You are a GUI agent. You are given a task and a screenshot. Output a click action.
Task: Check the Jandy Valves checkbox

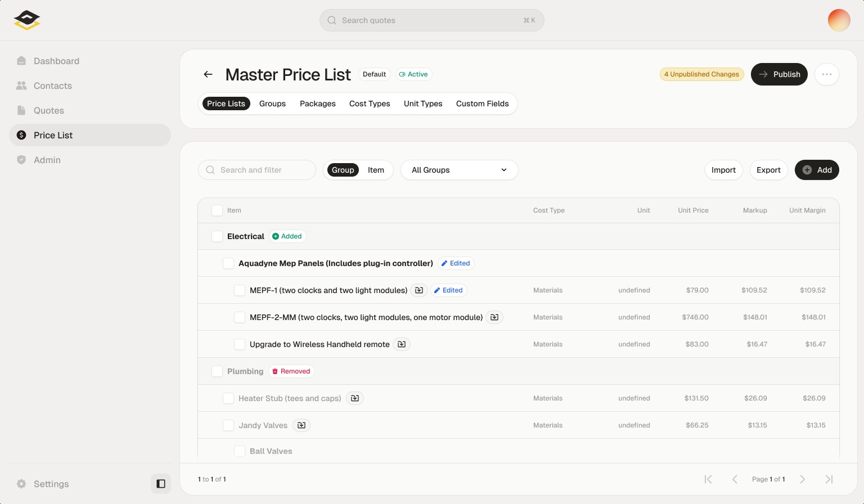click(228, 425)
